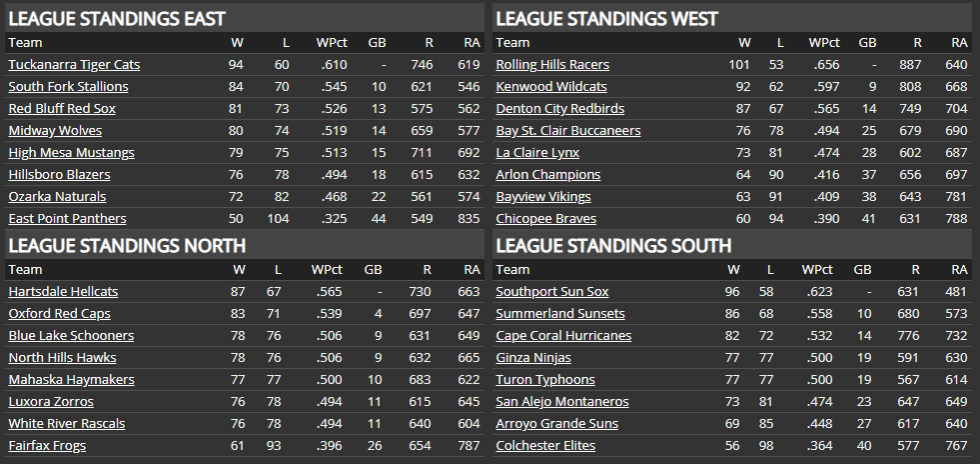The image size is (980, 464).
Task: Go to Bay St. Clair Buccaneers
Action: pos(568,131)
